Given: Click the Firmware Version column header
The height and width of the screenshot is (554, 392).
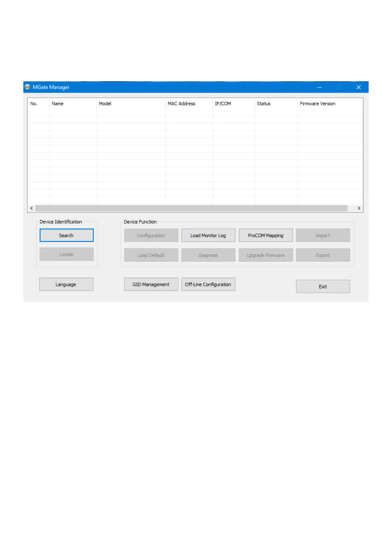Looking at the screenshot, I should click(317, 104).
